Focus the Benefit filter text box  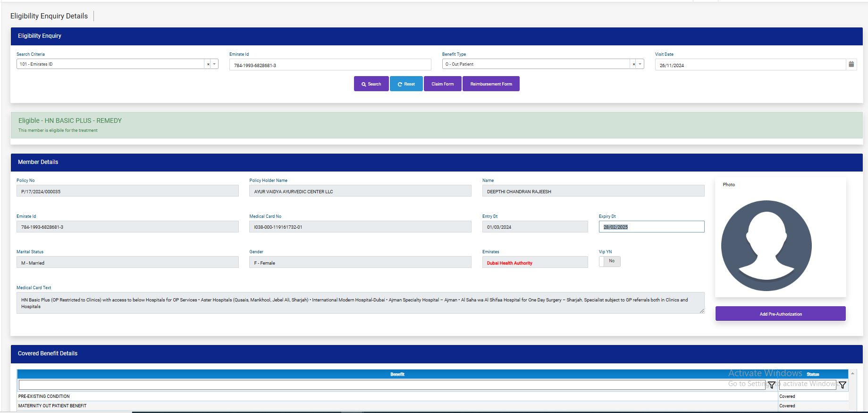click(392, 385)
